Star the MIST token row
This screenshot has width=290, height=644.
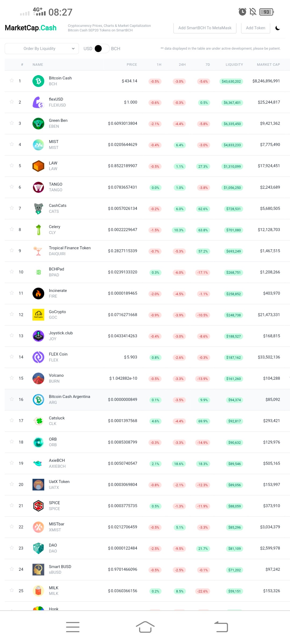[x=12, y=144]
